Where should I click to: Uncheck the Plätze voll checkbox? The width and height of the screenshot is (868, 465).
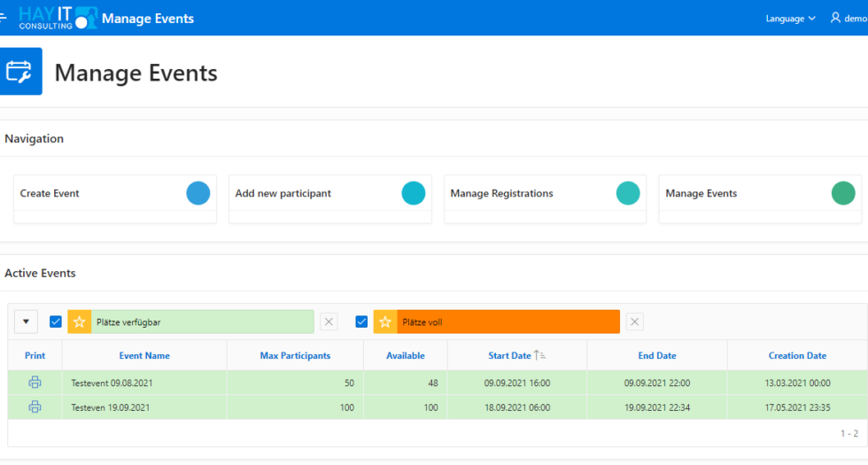coord(361,322)
